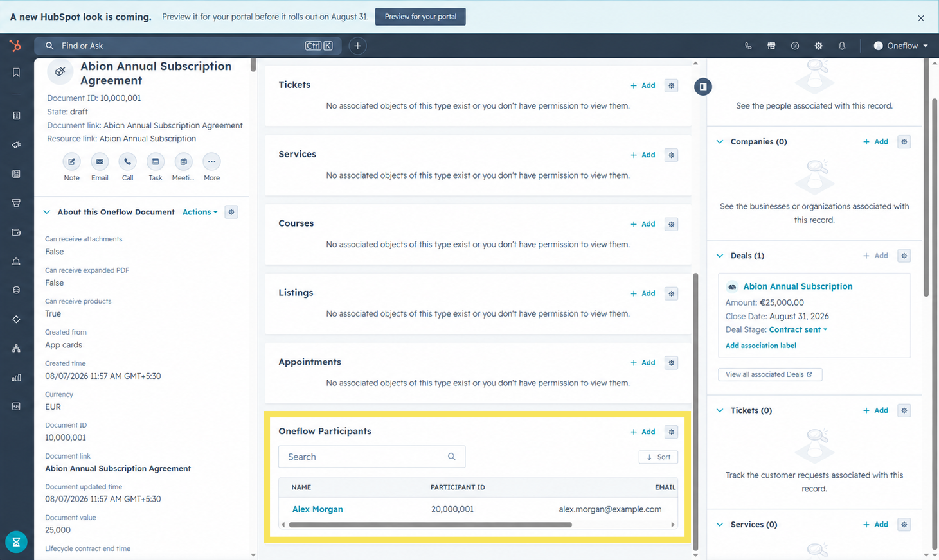Open gear settings on the Courses card
Viewport: 939px width, 560px height.
tap(671, 224)
